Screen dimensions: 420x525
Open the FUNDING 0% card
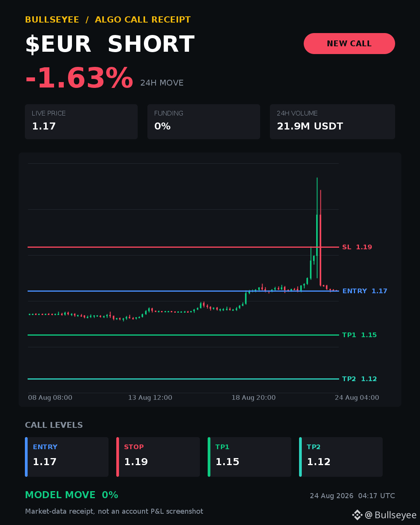204,122
